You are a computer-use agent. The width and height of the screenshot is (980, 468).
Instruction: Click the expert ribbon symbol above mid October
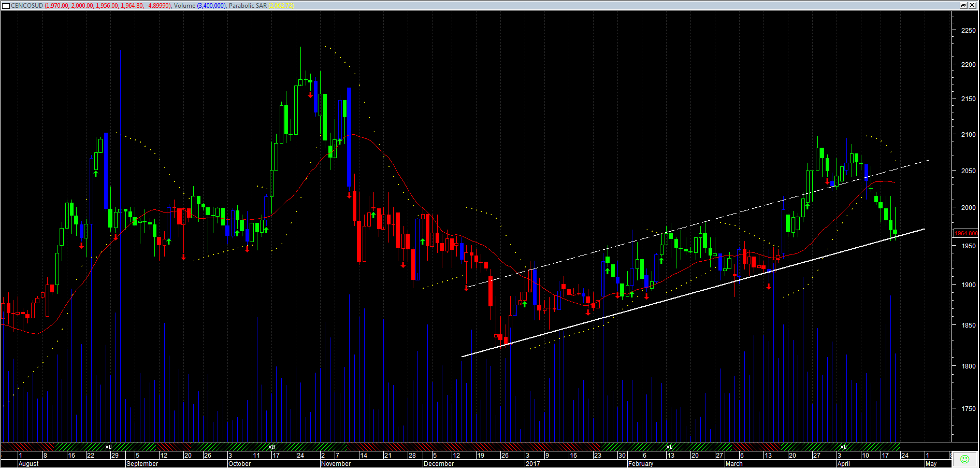(271, 446)
